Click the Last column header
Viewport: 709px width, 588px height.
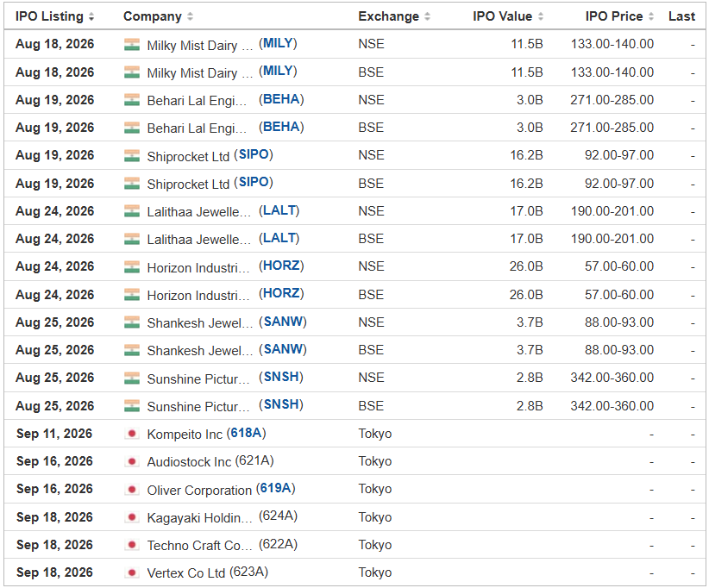click(x=681, y=16)
